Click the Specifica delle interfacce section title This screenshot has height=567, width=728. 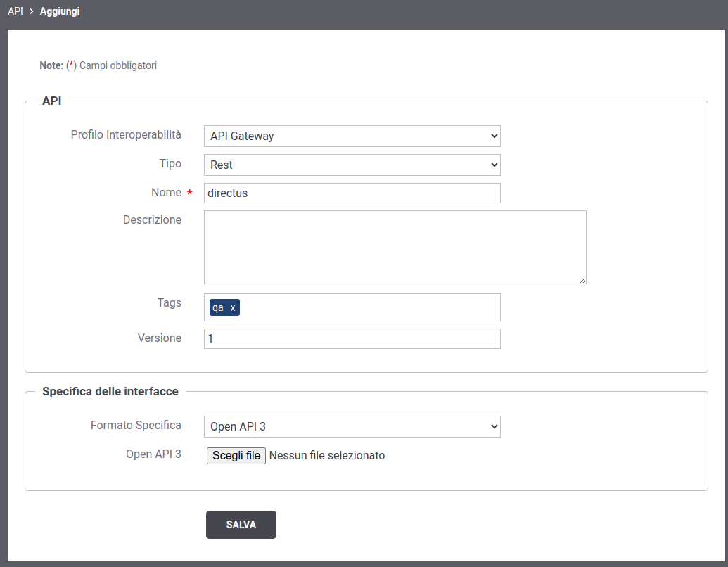[110, 391]
